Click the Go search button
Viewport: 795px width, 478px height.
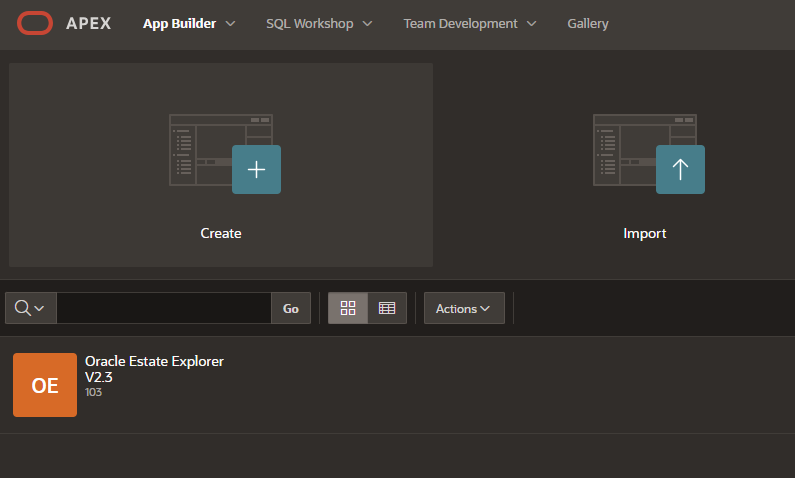[x=291, y=308]
